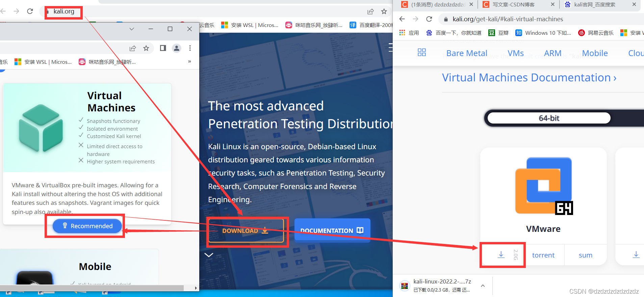Go forward in main kali.org window
This screenshot has width=644, height=297.
pyautogui.click(x=16, y=11)
